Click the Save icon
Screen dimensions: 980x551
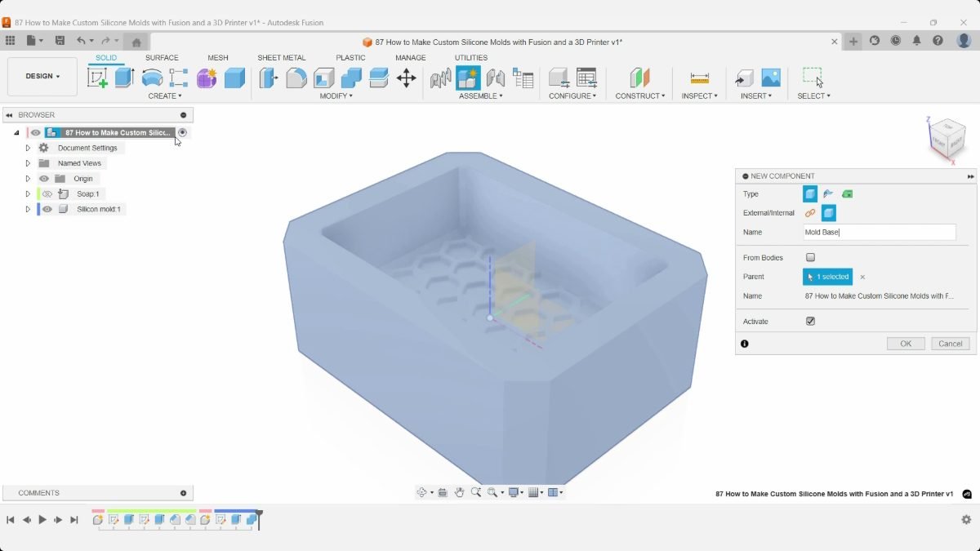(x=60, y=41)
